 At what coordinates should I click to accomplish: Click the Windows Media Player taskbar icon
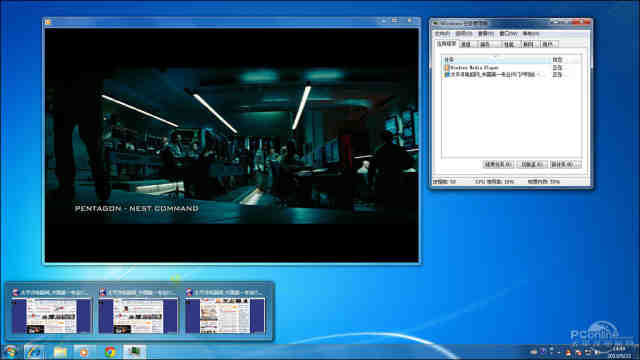84,352
